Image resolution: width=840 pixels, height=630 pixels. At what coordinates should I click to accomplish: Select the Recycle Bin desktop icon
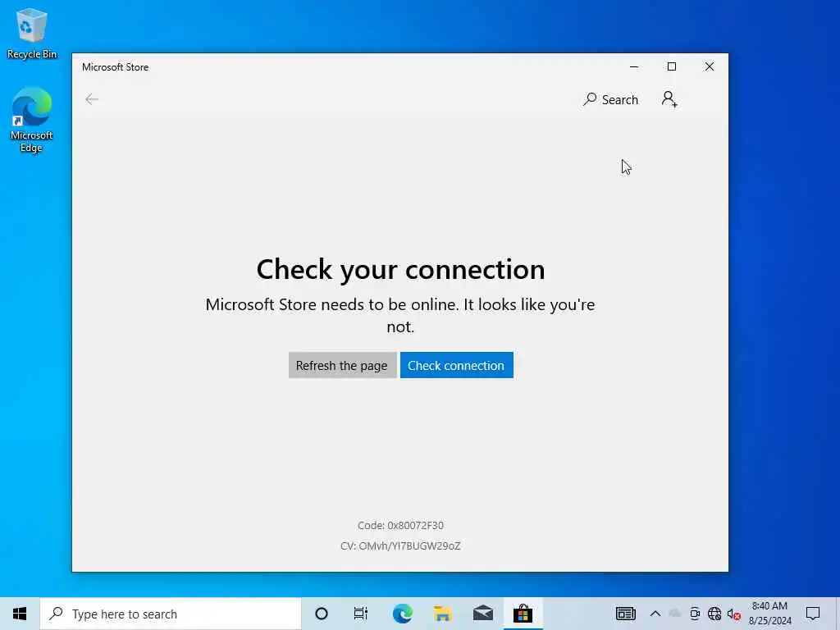point(32,33)
